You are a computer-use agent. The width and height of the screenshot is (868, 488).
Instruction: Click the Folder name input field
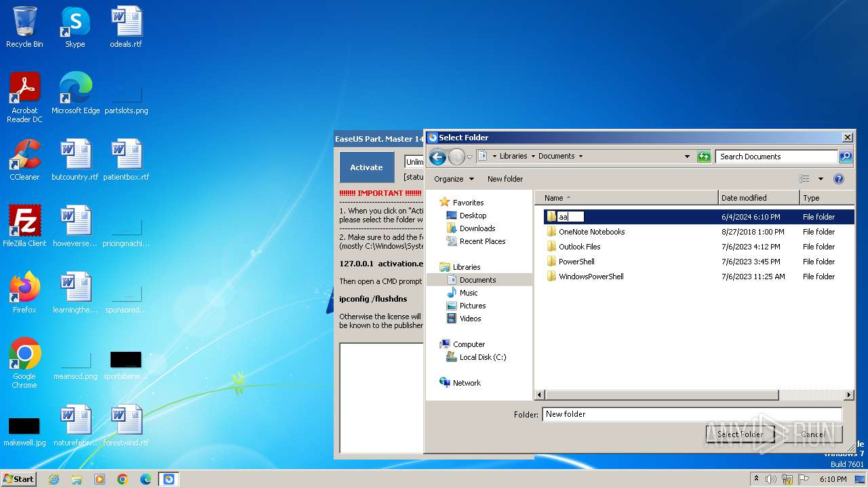[x=692, y=414]
